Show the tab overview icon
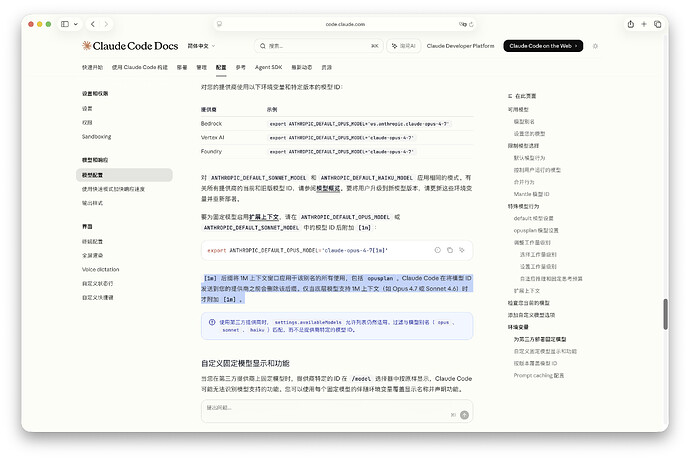This screenshot has height=459, width=690. coord(657,24)
